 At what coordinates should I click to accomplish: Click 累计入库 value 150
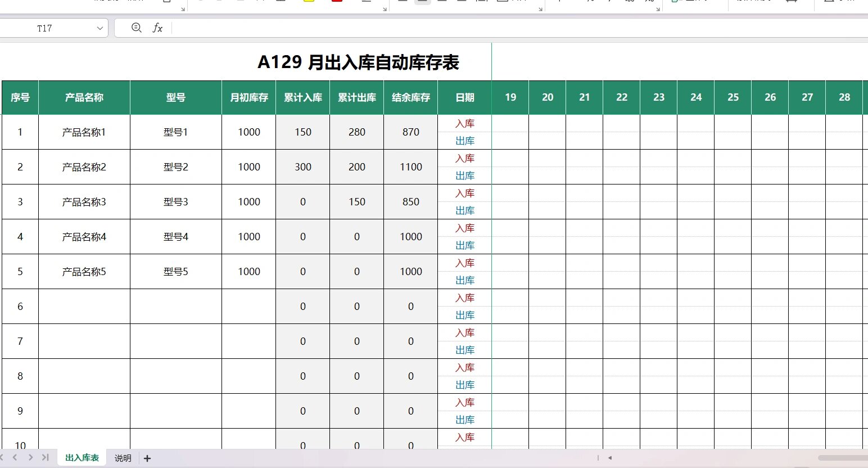[303, 132]
